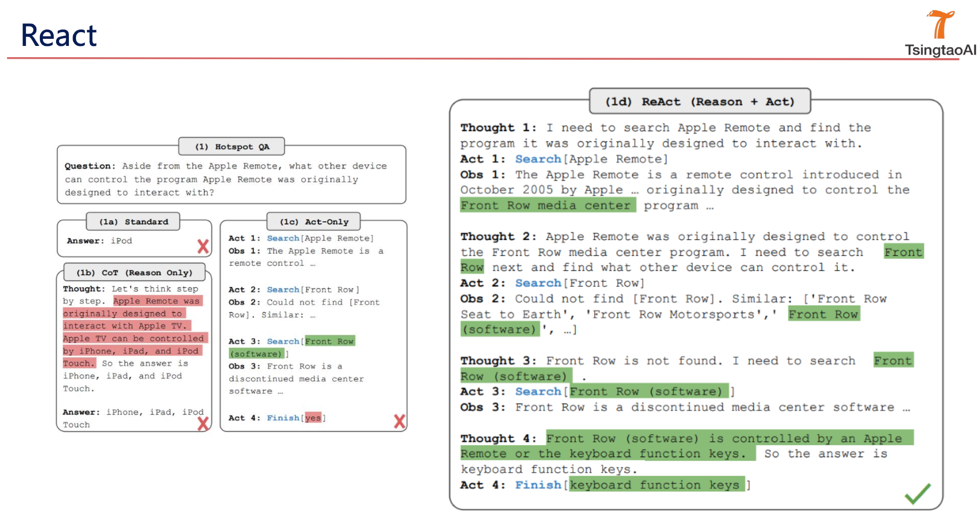The width and height of the screenshot is (980, 517).
Task: Click 'Obs 1:' label in ReAct box
Action: (483, 175)
